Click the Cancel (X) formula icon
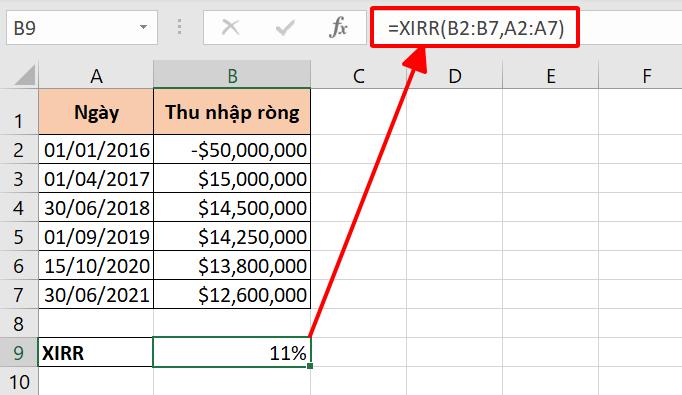The width and height of the screenshot is (682, 395). (230, 28)
